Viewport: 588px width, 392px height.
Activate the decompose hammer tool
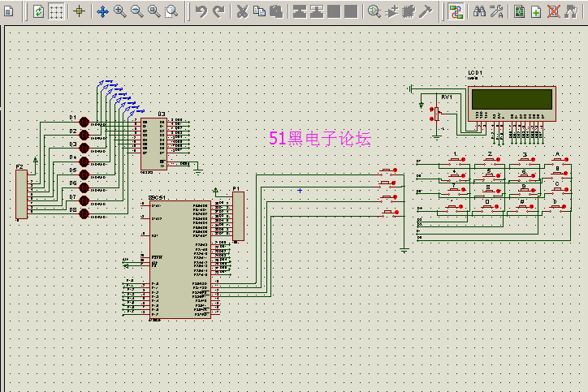click(x=426, y=11)
